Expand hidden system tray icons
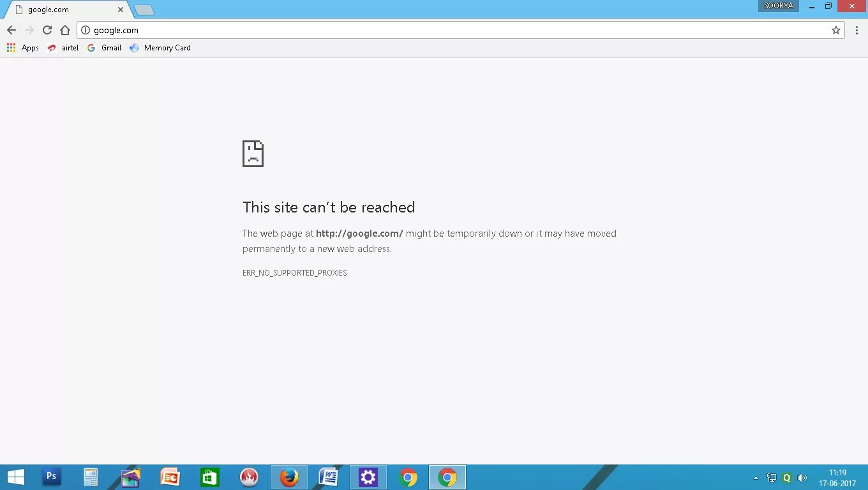The height and width of the screenshot is (490, 868). (755, 477)
